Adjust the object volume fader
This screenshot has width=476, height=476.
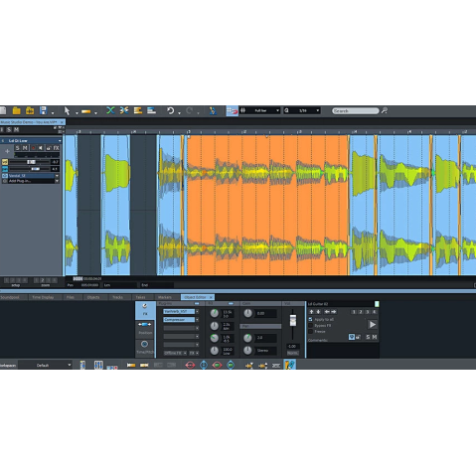(x=293, y=320)
